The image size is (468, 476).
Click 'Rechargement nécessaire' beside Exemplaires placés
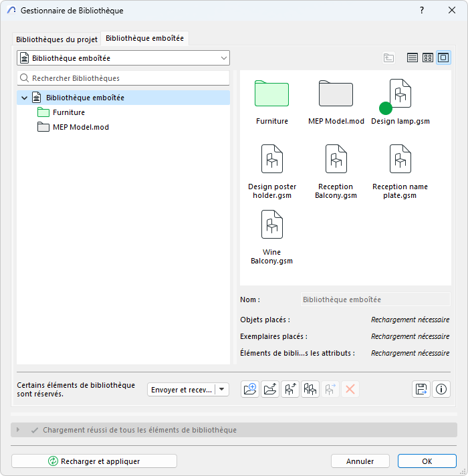click(x=410, y=336)
